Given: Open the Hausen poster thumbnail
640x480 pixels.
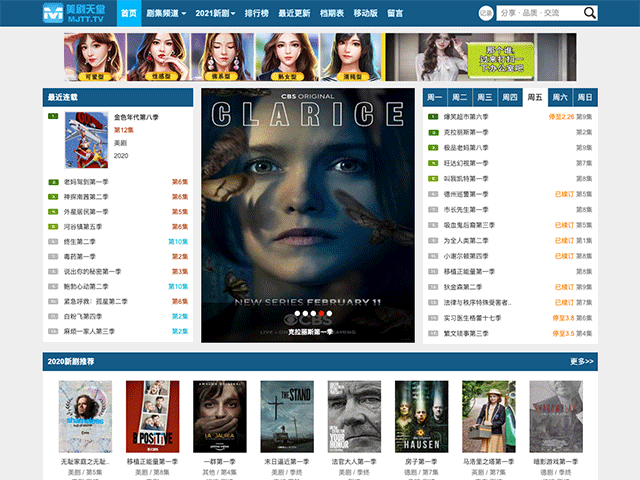Looking at the screenshot, I should coord(422,416).
